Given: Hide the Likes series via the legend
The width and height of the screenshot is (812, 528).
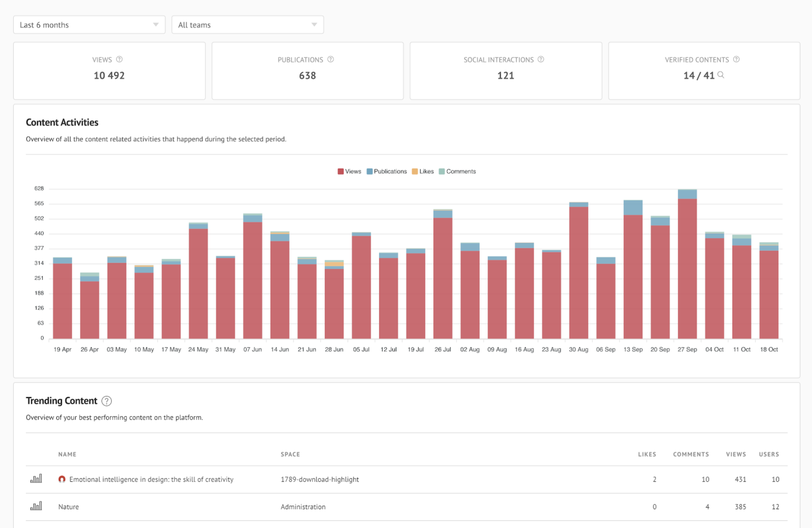Looking at the screenshot, I should pyautogui.click(x=423, y=171).
